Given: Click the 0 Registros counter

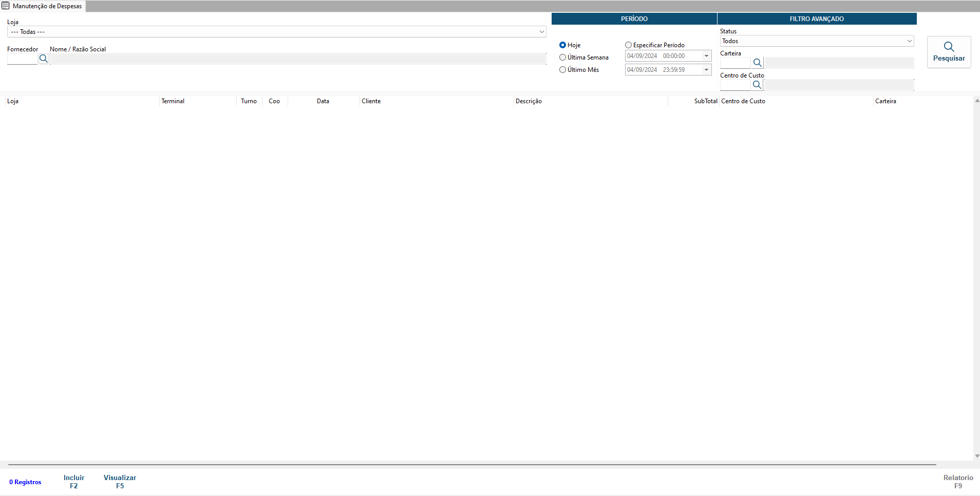Looking at the screenshot, I should [25, 482].
